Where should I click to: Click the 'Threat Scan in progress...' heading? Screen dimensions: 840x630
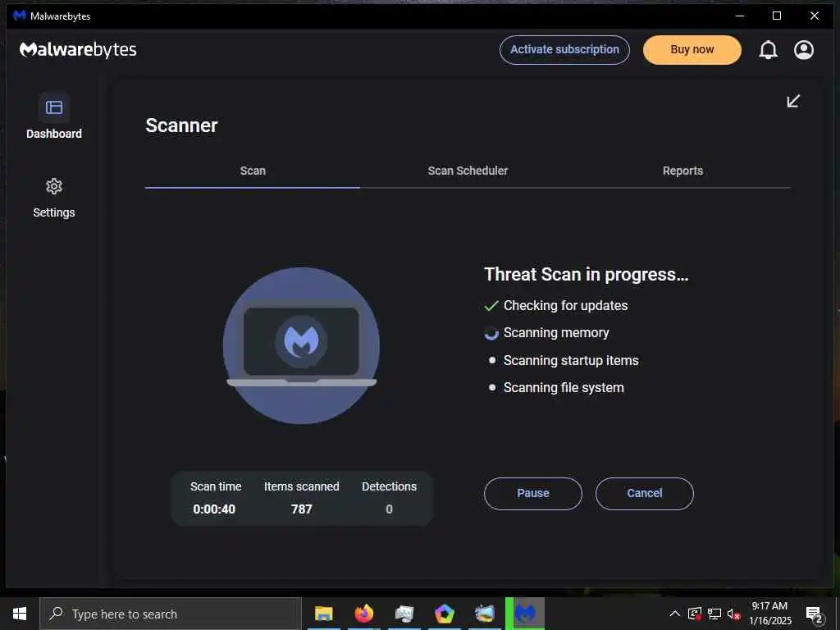586,274
